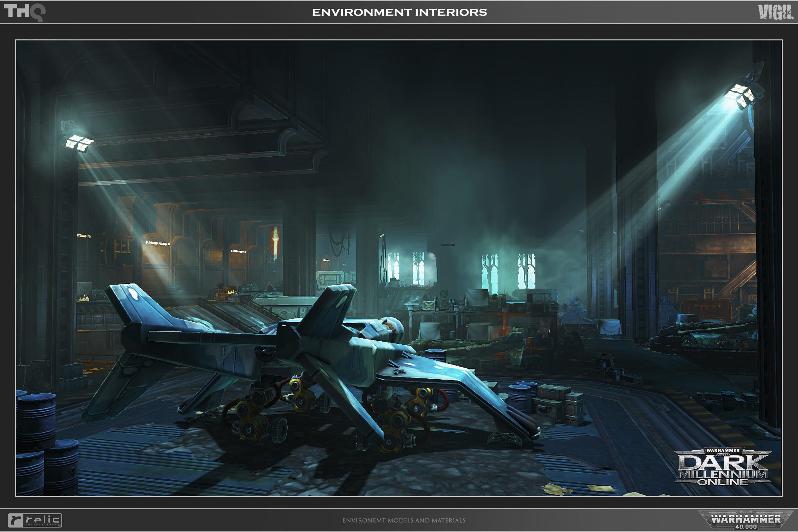
Task: Click the 'ENVIRONEMT MODELS AND MATERIALS' caption
Action: click(x=404, y=520)
